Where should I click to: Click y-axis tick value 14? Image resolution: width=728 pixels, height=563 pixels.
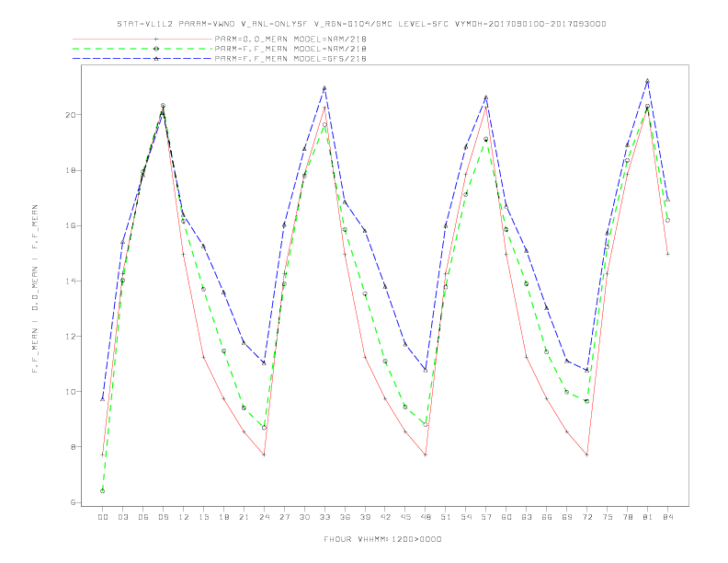pyautogui.click(x=70, y=281)
